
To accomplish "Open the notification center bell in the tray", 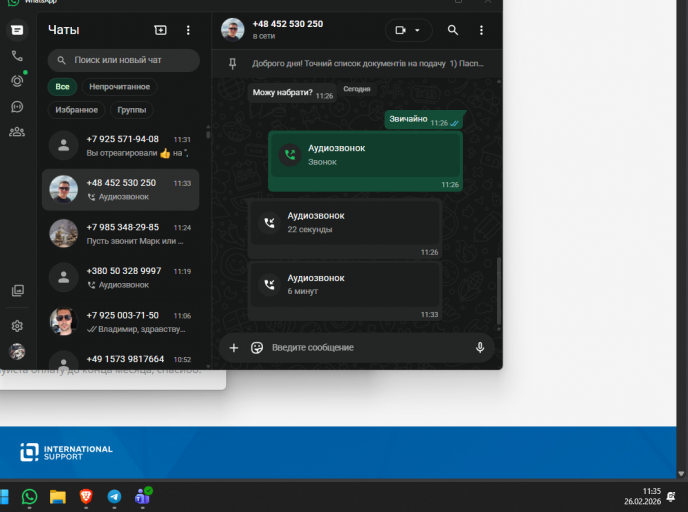I will (671, 497).
